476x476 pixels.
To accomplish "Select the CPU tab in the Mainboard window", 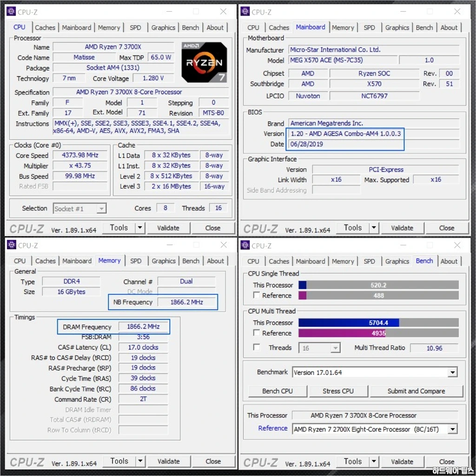I will click(x=253, y=27).
